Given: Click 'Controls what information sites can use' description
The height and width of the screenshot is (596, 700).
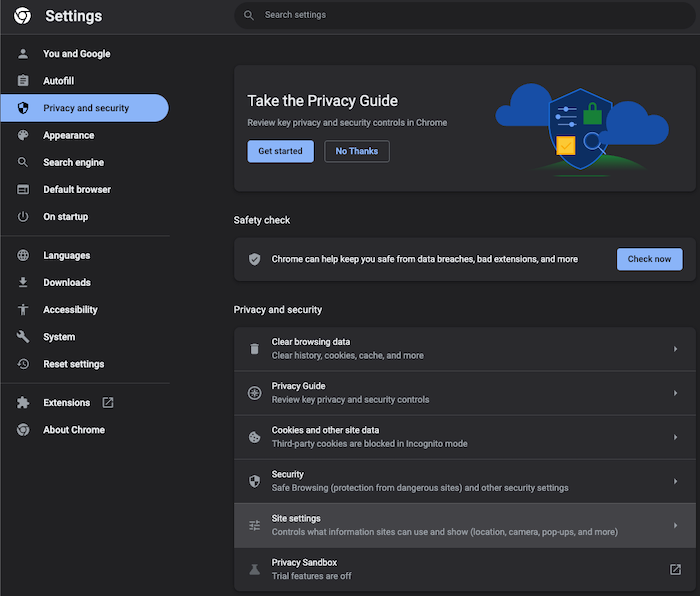Looking at the screenshot, I should point(445,532).
